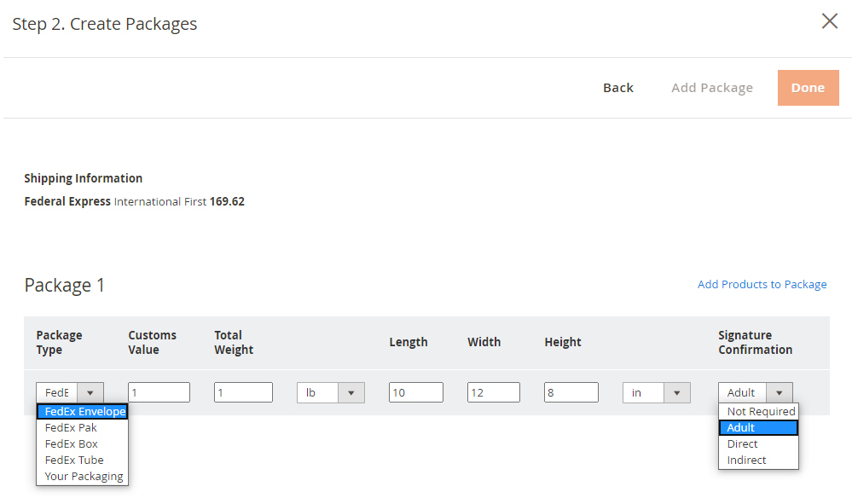The image size is (852, 504).
Task: Choose FedEx Pak from the list
Action: [71, 428]
